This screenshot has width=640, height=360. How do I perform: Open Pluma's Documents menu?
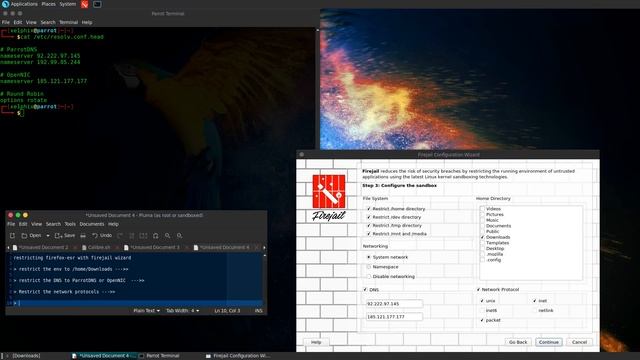pyautogui.click(x=92, y=224)
